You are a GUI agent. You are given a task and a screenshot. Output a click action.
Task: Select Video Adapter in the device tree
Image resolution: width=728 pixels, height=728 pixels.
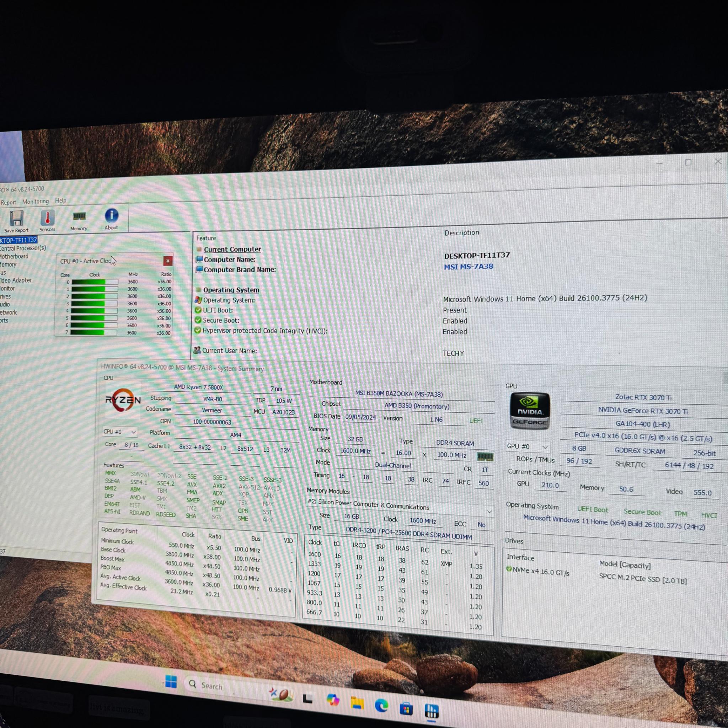click(16, 280)
